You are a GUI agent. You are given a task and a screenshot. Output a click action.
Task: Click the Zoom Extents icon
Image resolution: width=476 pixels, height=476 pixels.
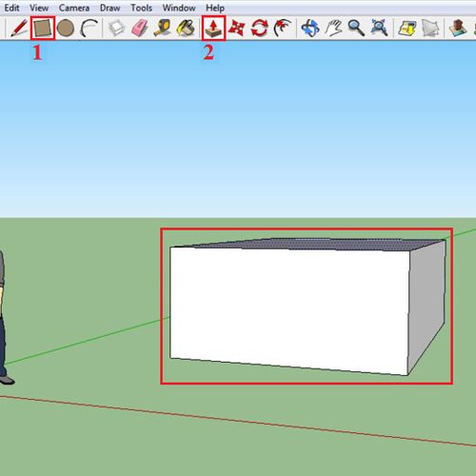[x=379, y=29]
